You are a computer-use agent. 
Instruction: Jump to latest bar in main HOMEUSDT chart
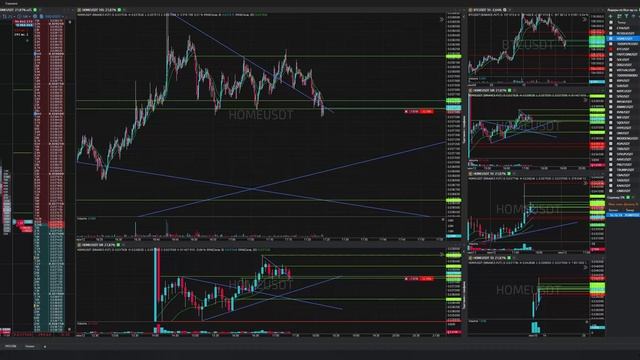442,20
